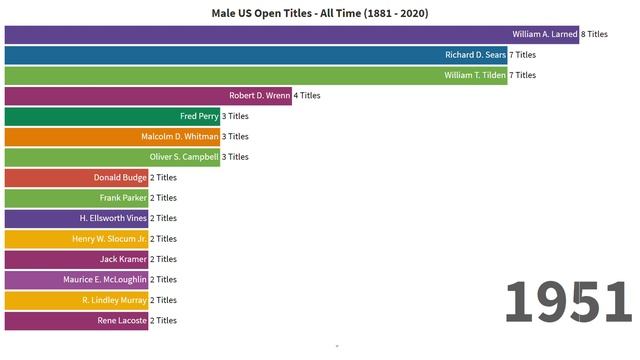Click the R. Lindley Murray bar
This screenshot has height=360, width=640.
click(76, 300)
